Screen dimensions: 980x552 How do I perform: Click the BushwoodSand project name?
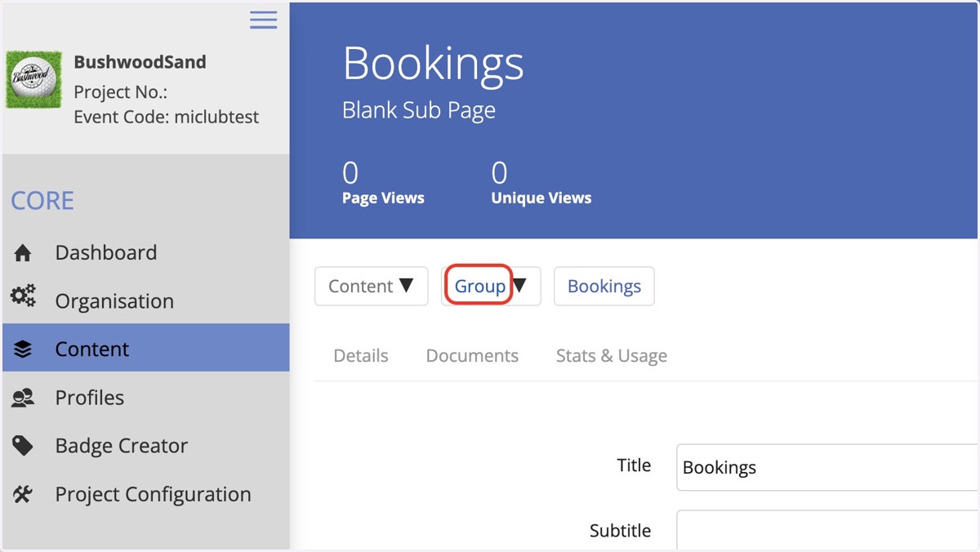coord(140,62)
